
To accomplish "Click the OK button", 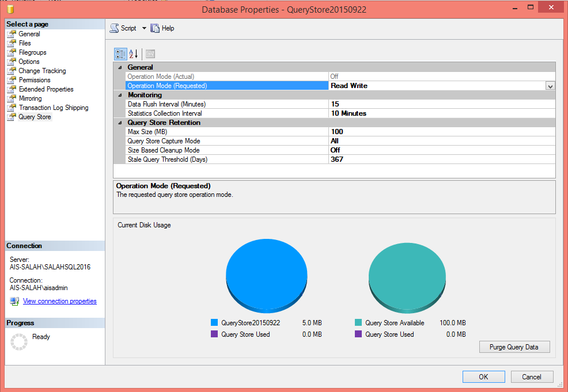I will [483, 376].
